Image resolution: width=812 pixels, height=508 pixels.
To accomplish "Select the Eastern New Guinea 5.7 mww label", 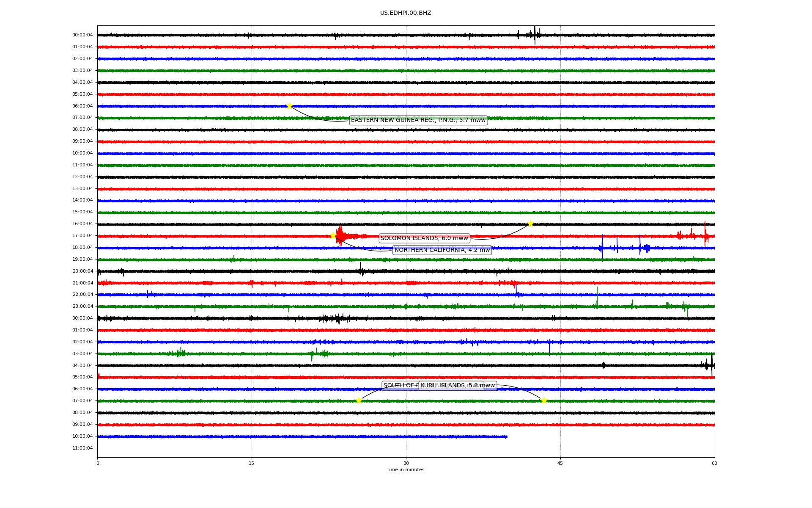I will [x=418, y=120].
